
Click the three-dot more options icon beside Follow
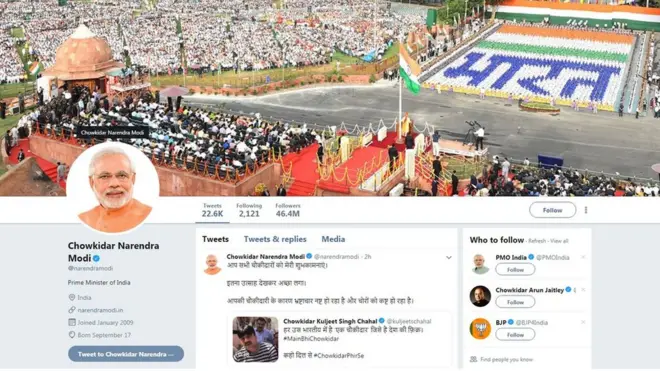click(x=585, y=210)
